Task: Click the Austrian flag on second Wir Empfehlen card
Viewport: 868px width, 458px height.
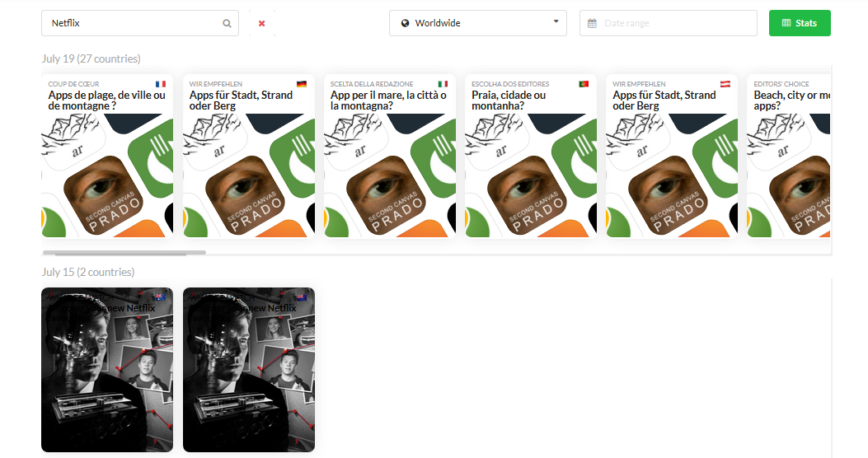Action: (725, 84)
